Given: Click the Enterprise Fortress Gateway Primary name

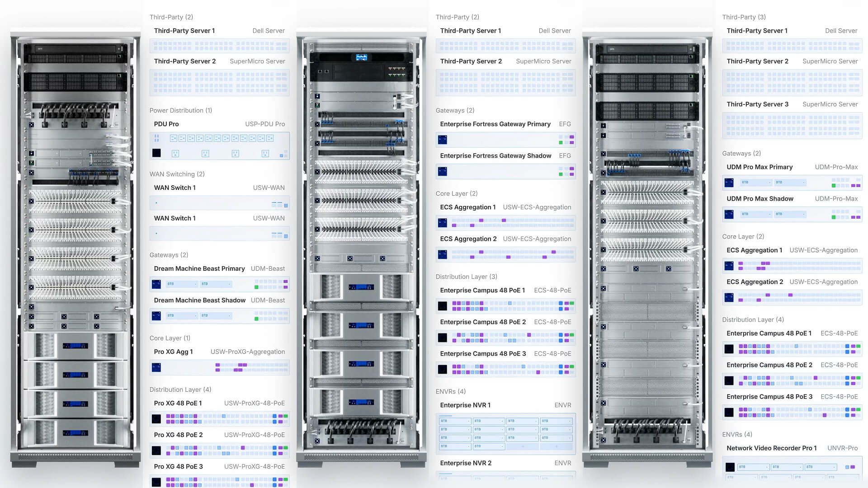Looking at the screenshot, I should 495,124.
